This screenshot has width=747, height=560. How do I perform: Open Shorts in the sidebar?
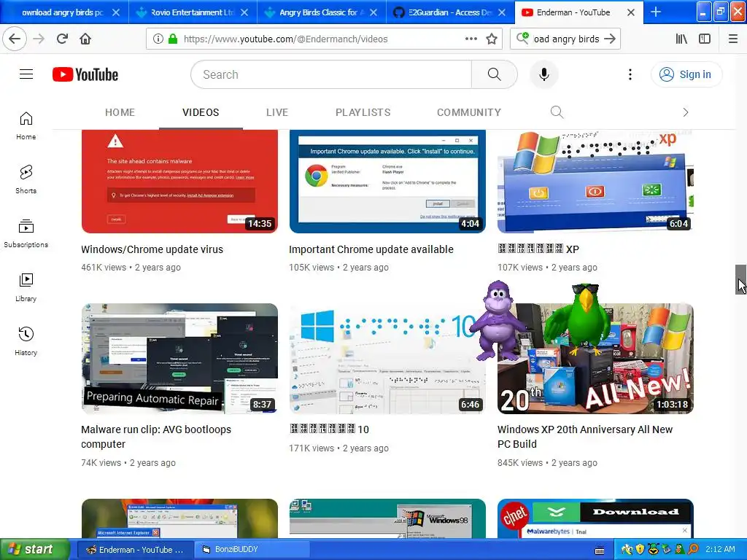point(26,179)
